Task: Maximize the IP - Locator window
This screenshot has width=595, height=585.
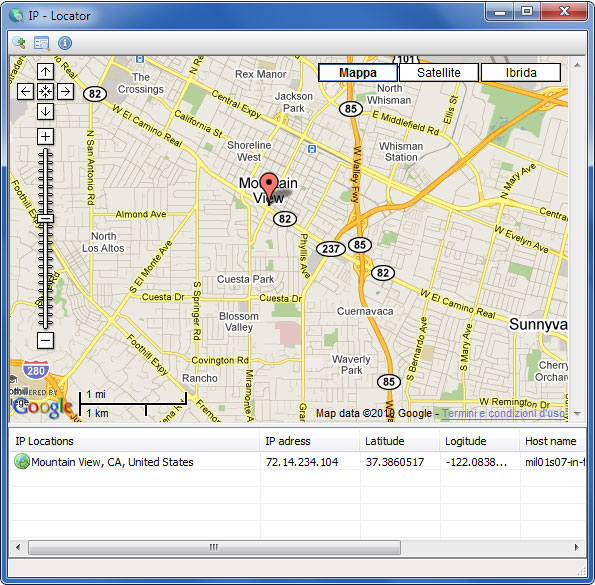Action: pos(527,12)
